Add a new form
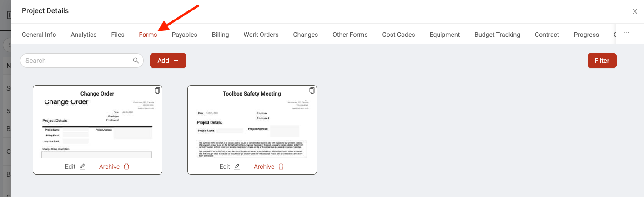The image size is (644, 197). click(x=168, y=61)
